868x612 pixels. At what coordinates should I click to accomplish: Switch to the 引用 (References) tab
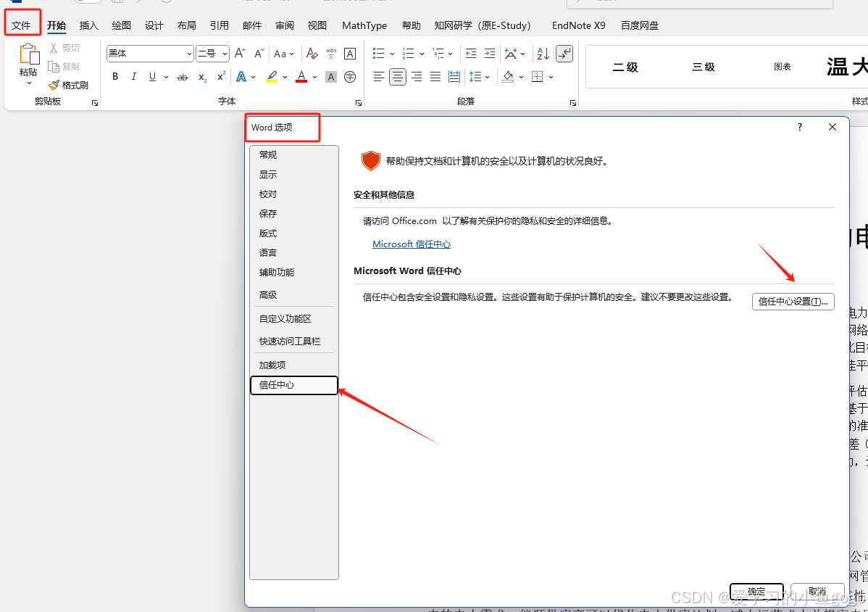(220, 25)
